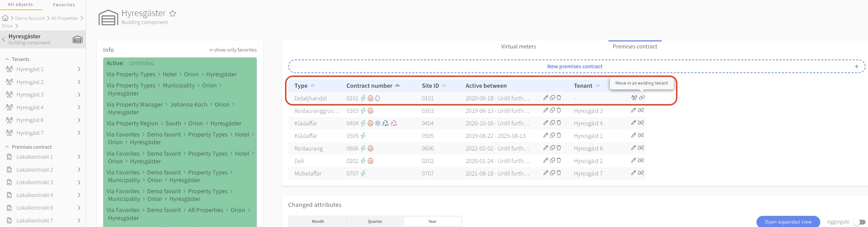
Task: Delete contract 0303 with trash icon
Action: pyautogui.click(x=559, y=110)
